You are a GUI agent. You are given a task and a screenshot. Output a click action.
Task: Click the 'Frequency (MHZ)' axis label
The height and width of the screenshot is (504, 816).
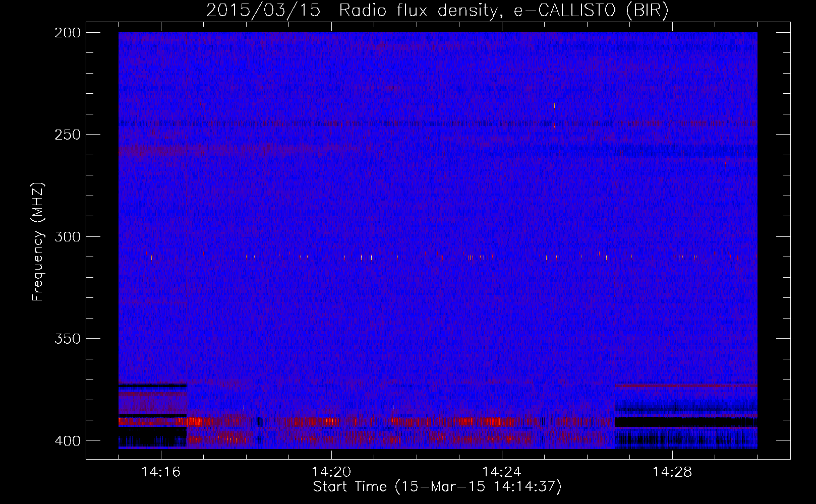click(x=38, y=242)
